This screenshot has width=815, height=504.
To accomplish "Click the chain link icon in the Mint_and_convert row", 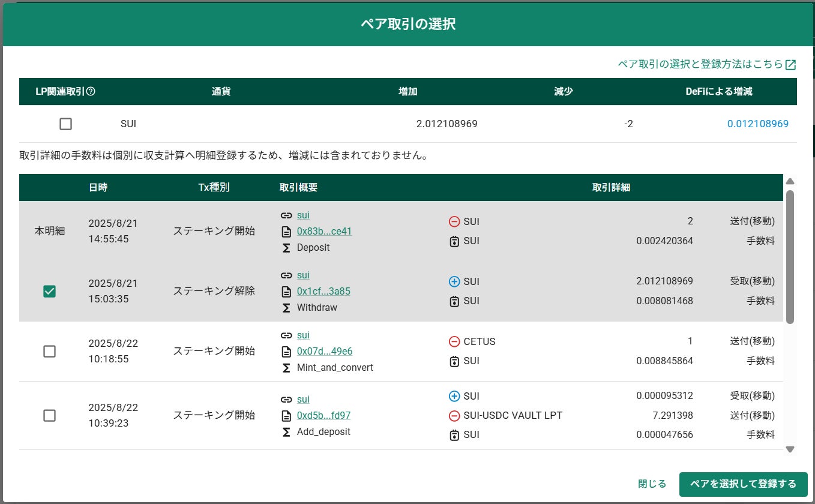I will (286, 335).
